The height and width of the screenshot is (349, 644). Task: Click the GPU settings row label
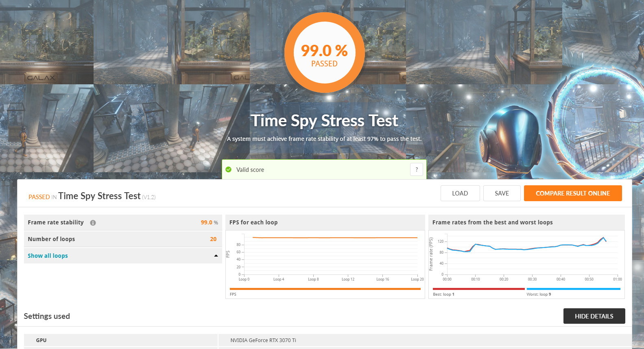(41, 340)
